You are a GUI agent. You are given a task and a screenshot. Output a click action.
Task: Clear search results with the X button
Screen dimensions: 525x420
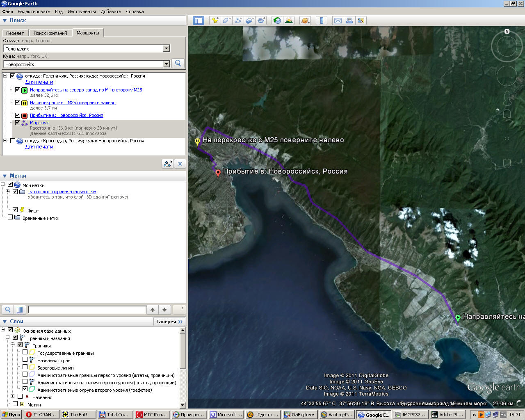pyautogui.click(x=180, y=164)
